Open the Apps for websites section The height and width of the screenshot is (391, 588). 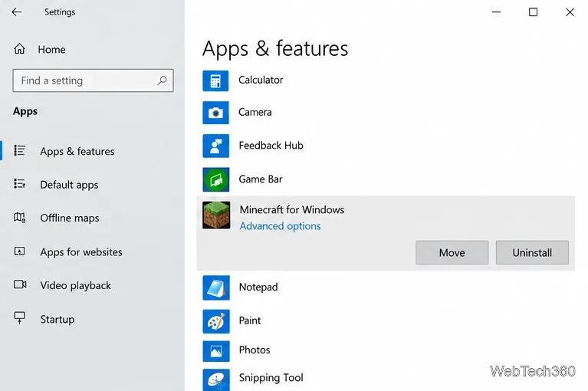tap(81, 252)
